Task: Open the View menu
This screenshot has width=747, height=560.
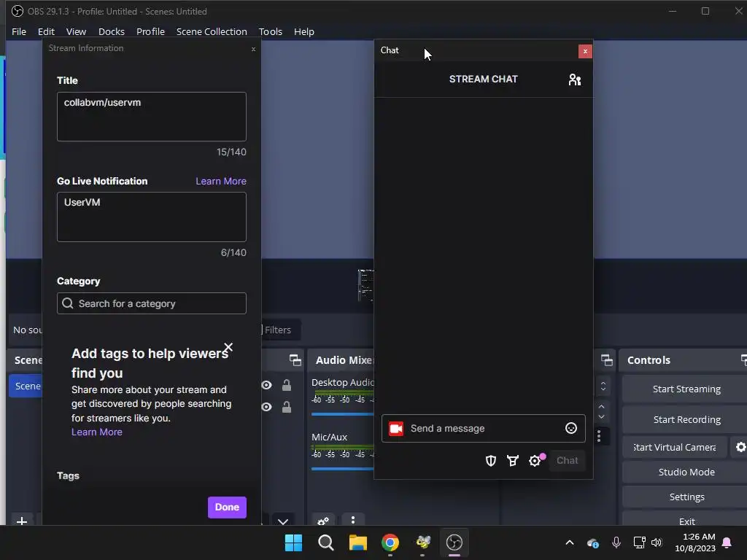Action: [76, 31]
